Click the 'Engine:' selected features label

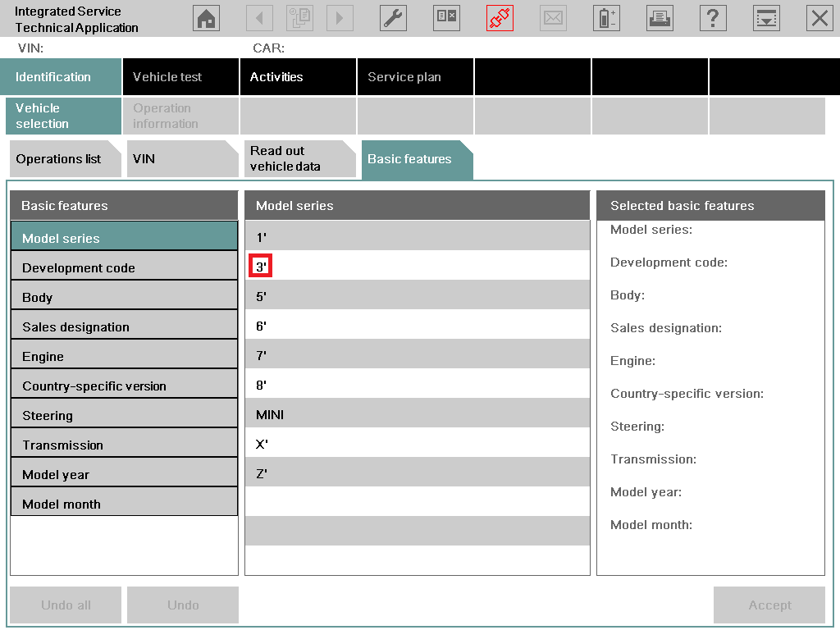[x=632, y=361]
